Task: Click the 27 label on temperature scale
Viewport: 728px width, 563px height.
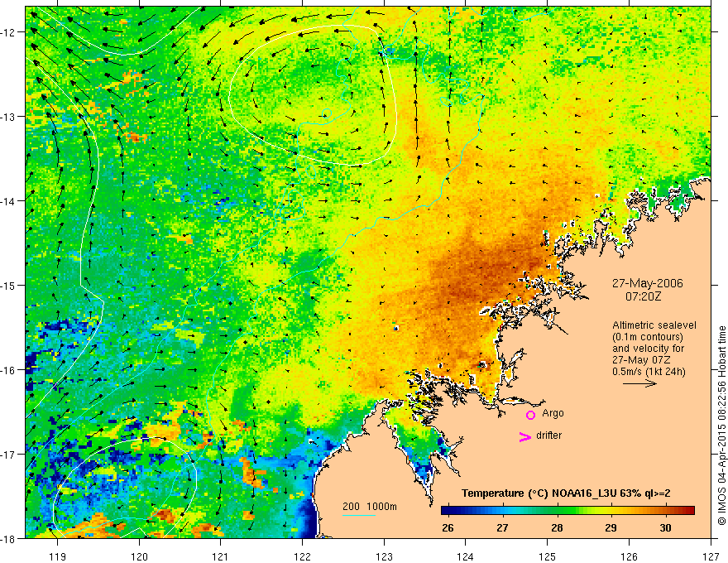Action: [502, 528]
